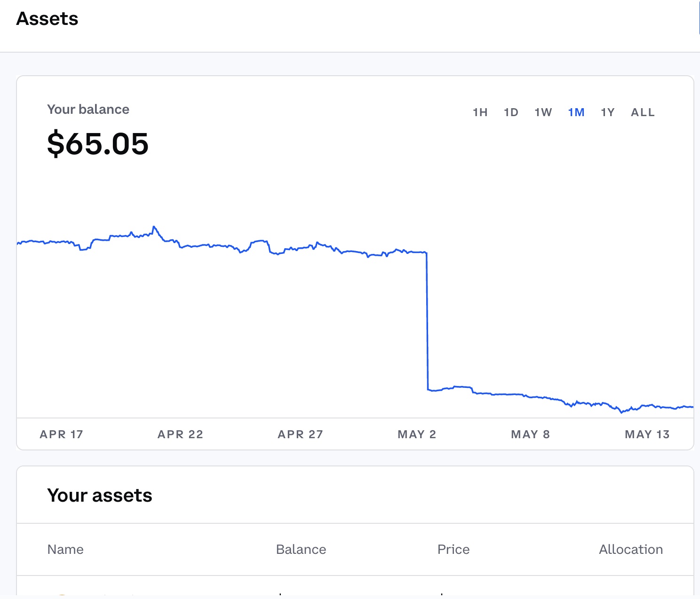Click the APR 22 axis label

(180, 434)
